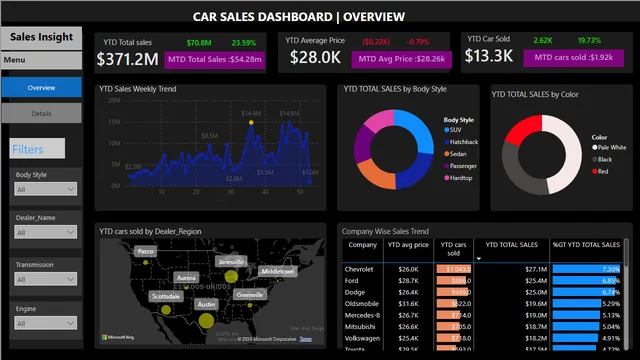Click sort arrow under YTD TOTAL SALES

[479, 259]
